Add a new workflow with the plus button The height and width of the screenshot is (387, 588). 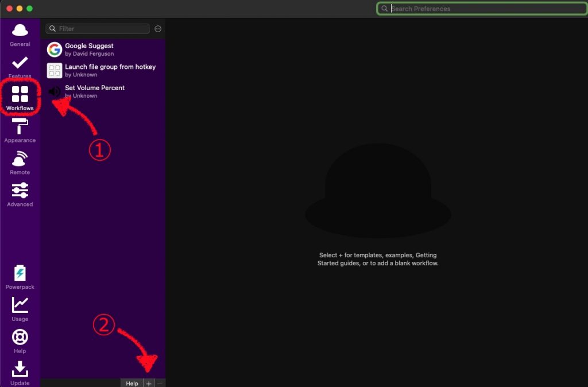pos(148,383)
